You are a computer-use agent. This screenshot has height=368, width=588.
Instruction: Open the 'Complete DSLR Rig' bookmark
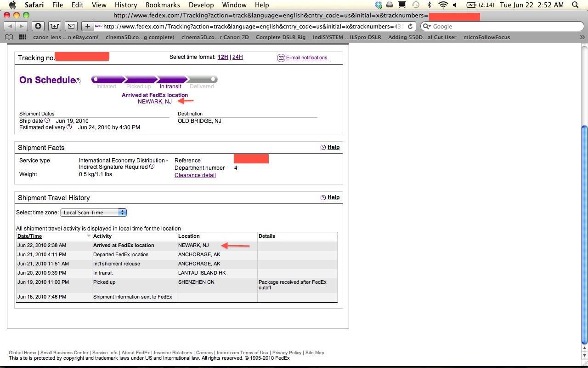pos(281,37)
